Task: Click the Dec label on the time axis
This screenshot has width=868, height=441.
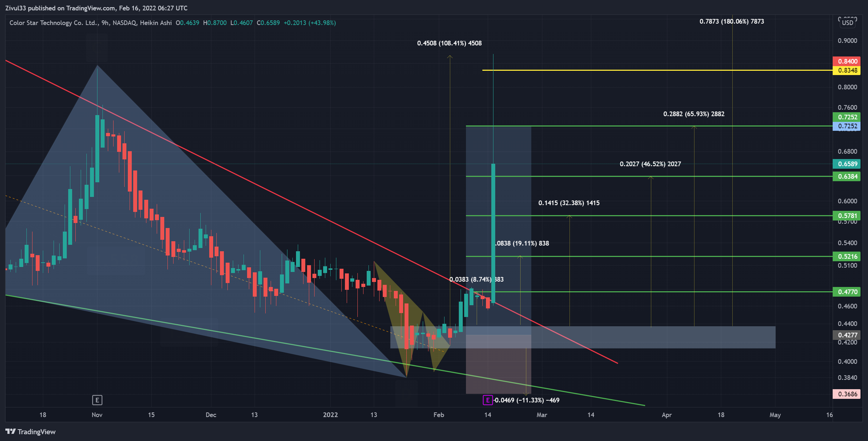Action: [211, 415]
